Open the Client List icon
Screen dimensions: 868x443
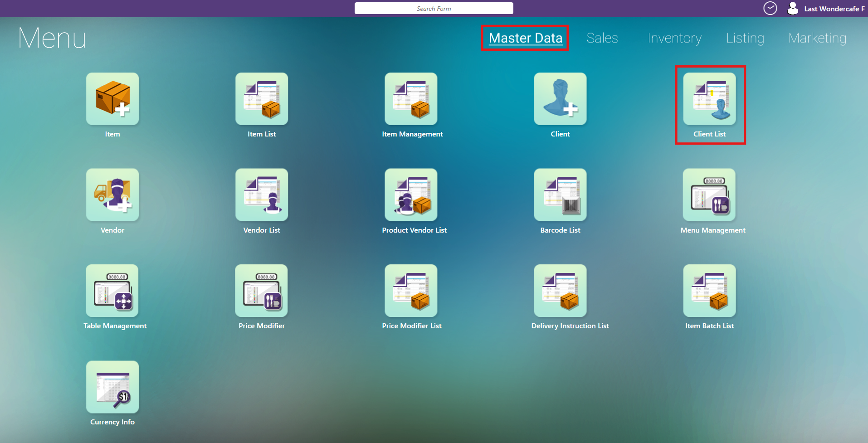(709, 99)
